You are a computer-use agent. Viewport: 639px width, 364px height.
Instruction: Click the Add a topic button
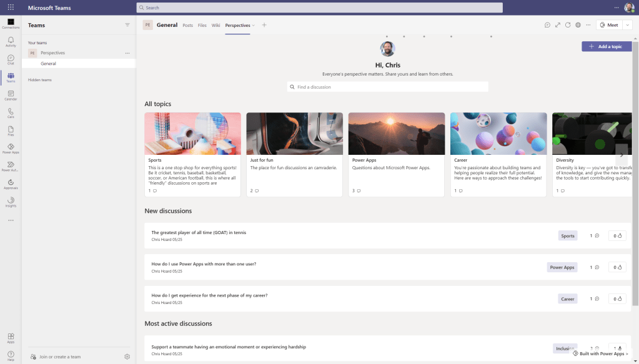606,47
